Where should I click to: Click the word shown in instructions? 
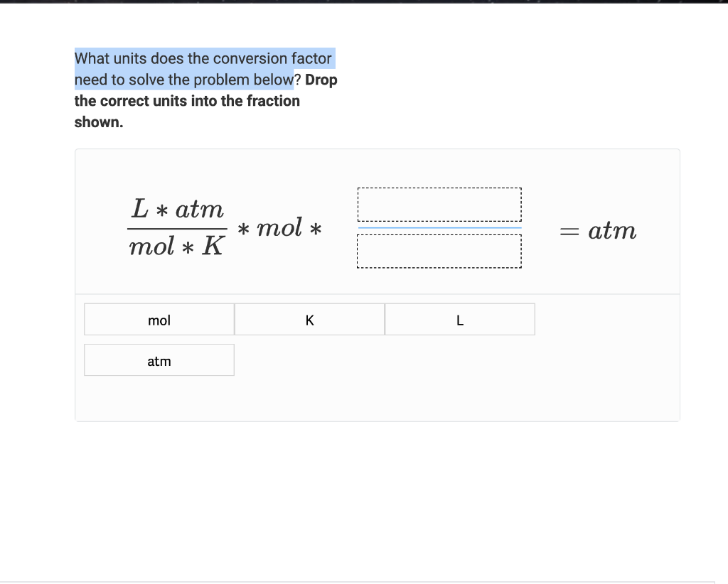[x=97, y=122]
